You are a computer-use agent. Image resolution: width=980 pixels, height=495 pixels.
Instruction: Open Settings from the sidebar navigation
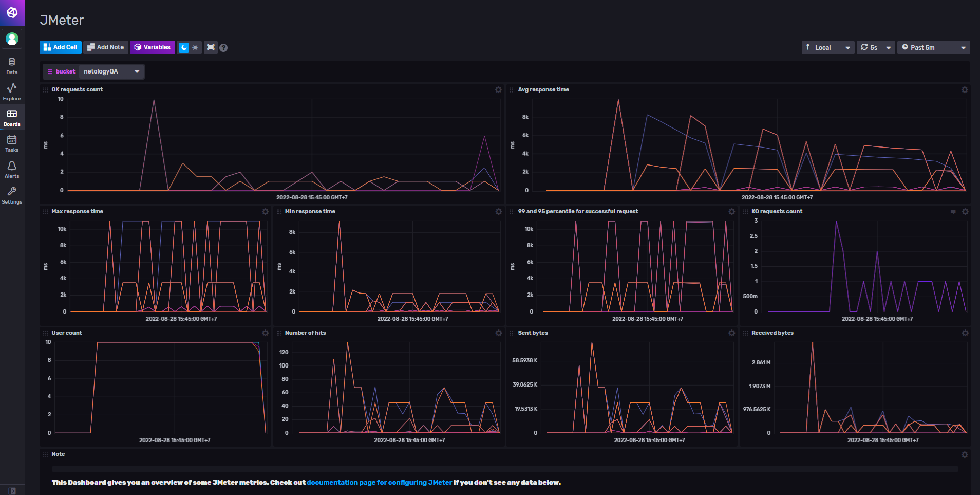click(x=12, y=194)
